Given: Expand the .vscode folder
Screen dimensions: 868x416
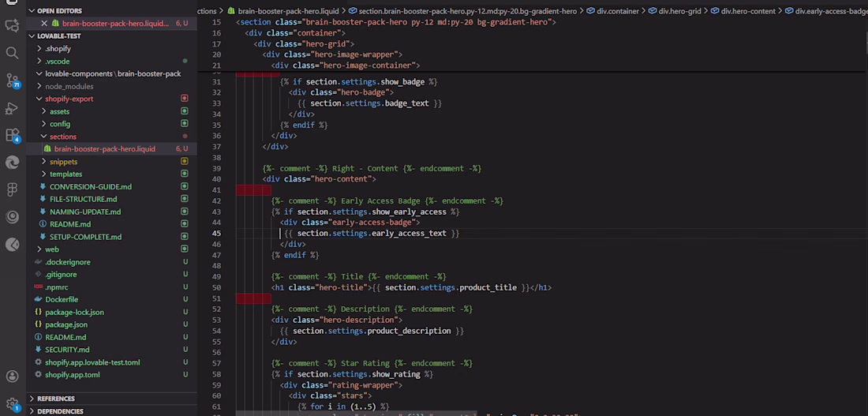Looking at the screenshot, I should [x=39, y=62].
